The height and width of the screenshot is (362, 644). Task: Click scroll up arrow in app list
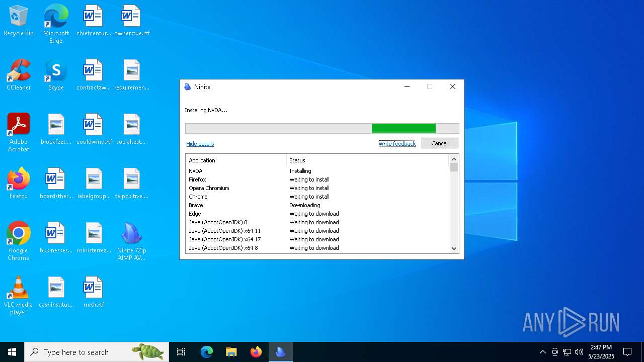pyautogui.click(x=454, y=159)
